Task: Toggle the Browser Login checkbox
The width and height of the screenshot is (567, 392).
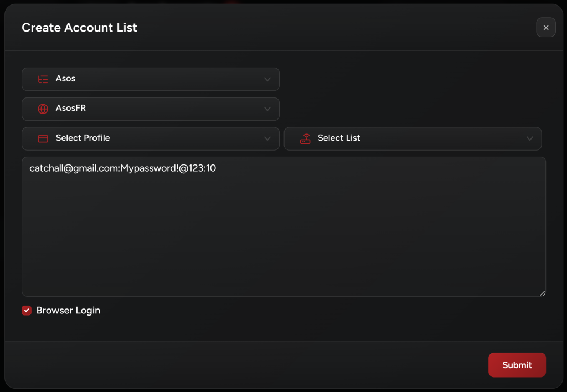Action: tap(27, 311)
